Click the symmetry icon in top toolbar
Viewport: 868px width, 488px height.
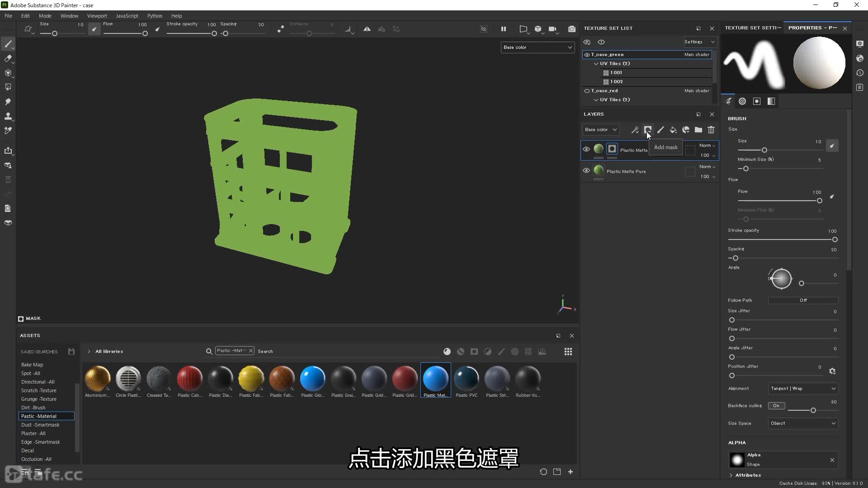(367, 29)
